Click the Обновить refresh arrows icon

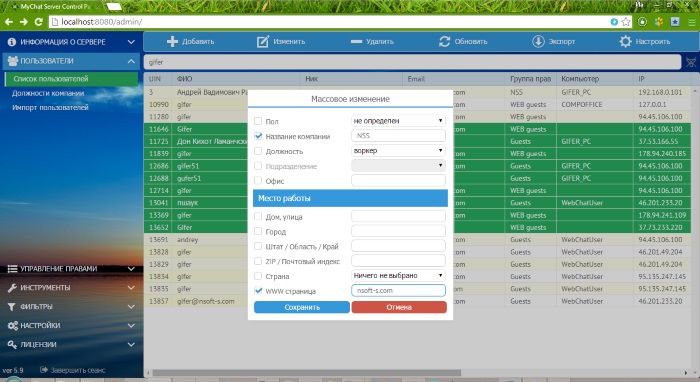pos(445,42)
